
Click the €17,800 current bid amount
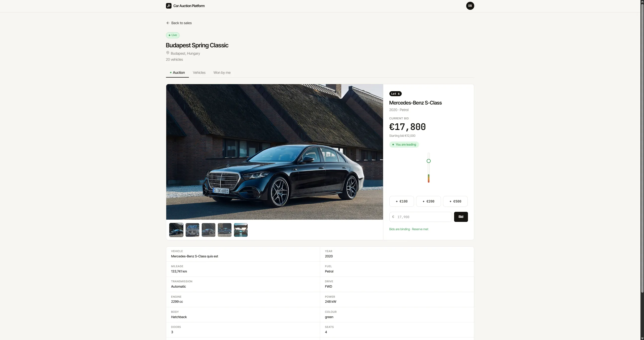tap(407, 127)
